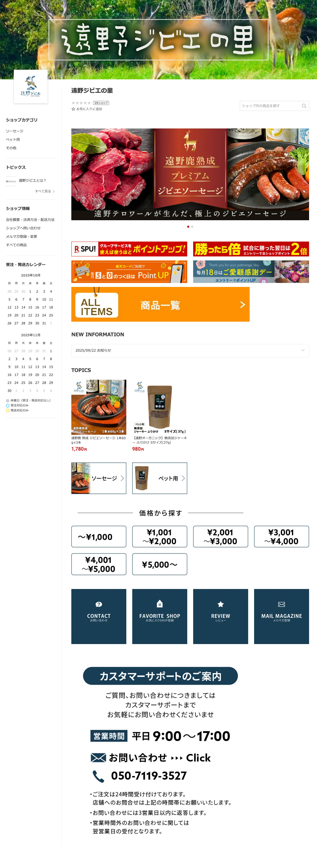Select the ¥1,001〜¥2,000 price button
Screen dimensions: 317x868
tap(159, 536)
